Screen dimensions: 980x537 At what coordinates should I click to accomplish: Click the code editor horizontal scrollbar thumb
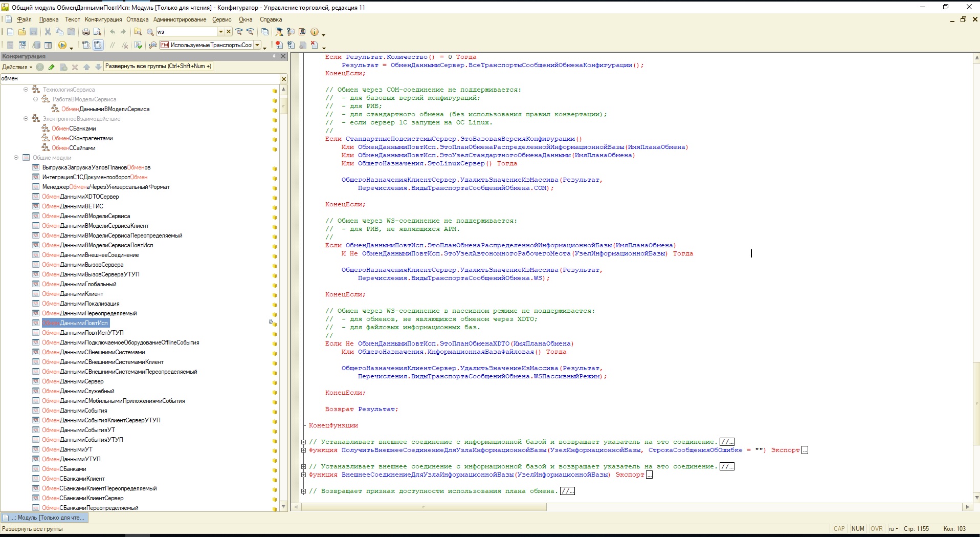(x=424, y=507)
